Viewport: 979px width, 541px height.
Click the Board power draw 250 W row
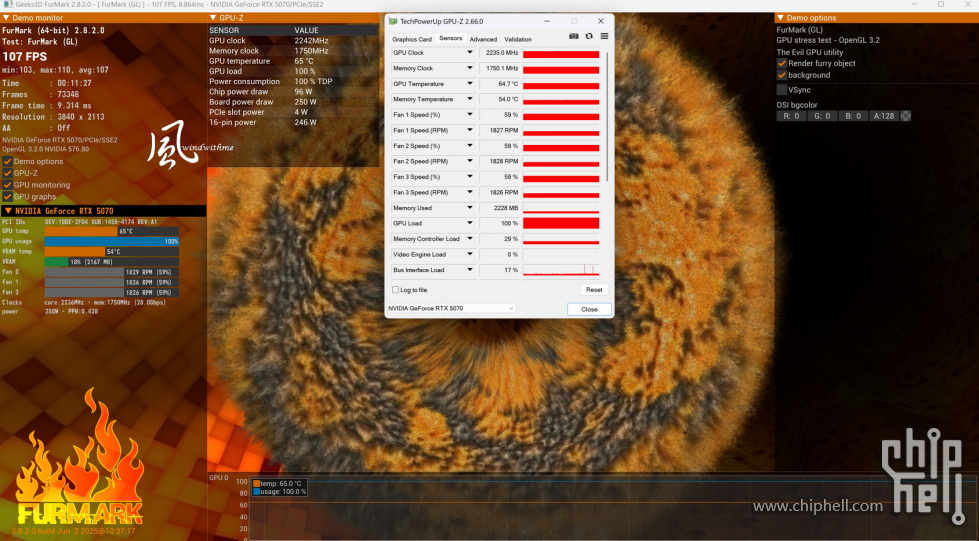point(292,102)
